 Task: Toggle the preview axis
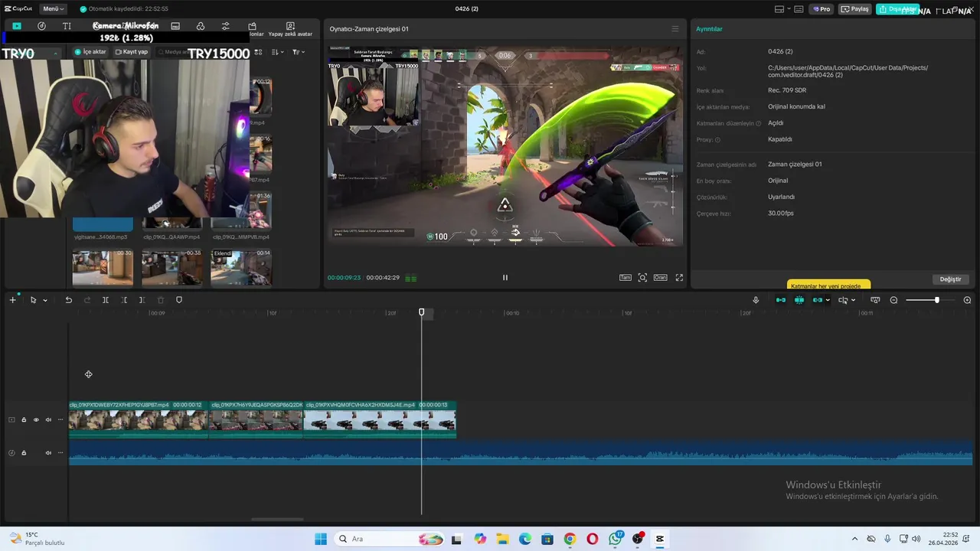pyautogui.click(x=843, y=300)
